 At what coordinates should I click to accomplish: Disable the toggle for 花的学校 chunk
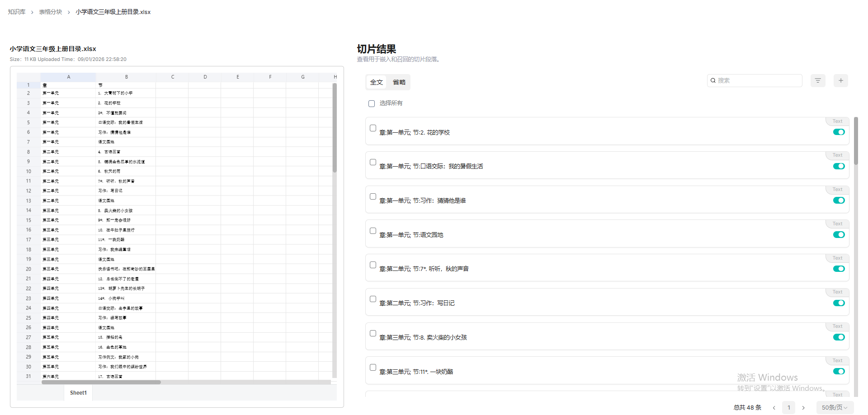coord(839,132)
